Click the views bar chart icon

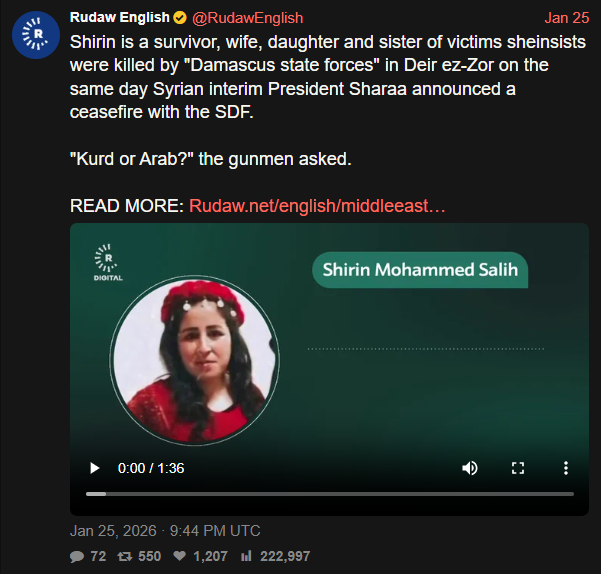[246, 556]
